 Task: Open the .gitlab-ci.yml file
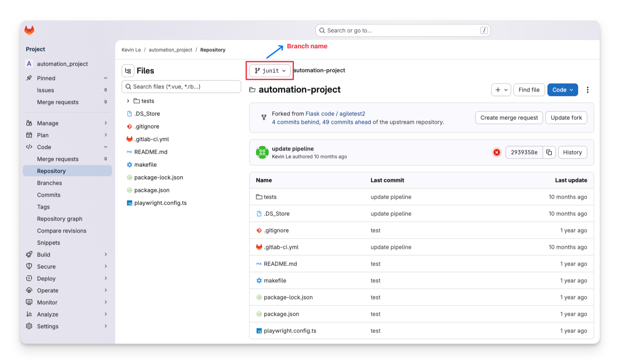click(152, 139)
